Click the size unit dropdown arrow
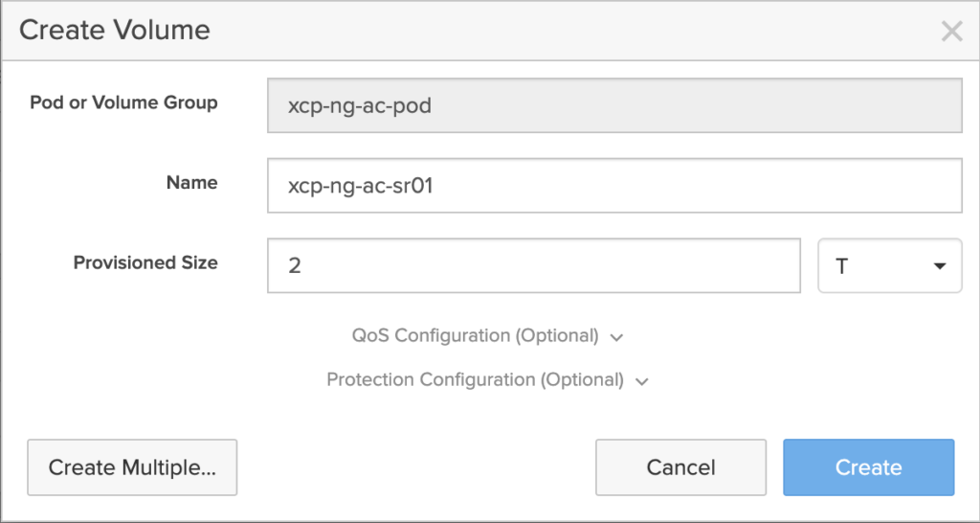This screenshot has width=980, height=523. [940, 266]
